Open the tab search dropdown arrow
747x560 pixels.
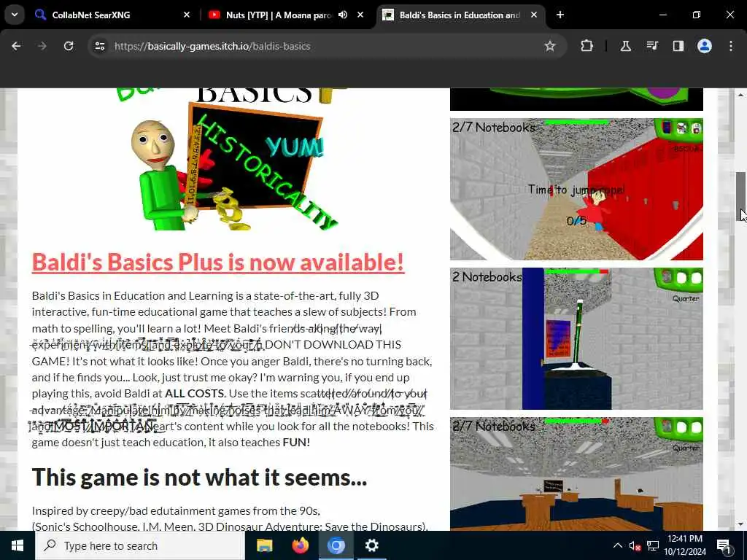(x=15, y=15)
